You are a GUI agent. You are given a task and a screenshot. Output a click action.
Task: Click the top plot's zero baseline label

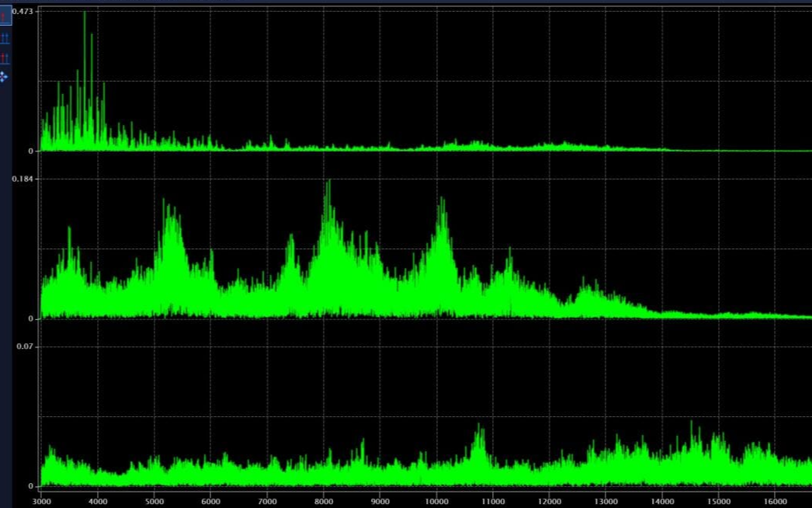click(x=30, y=151)
